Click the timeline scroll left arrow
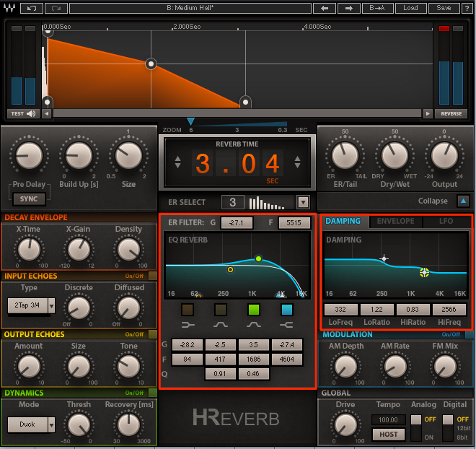The height and width of the screenshot is (449, 476). point(46,113)
